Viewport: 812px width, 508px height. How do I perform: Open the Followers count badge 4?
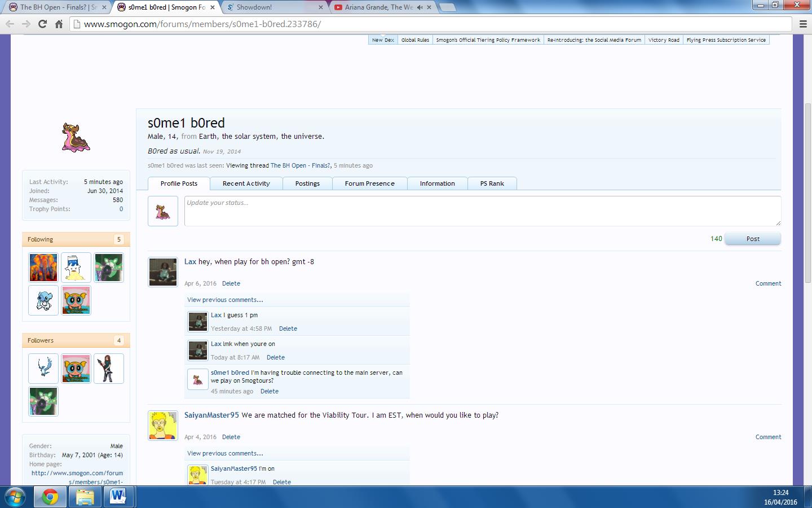click(x=118, y=340)
